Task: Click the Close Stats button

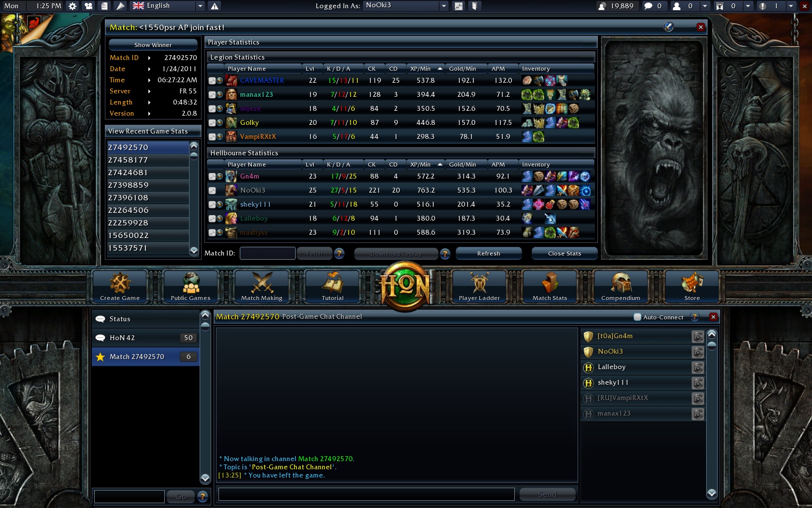Action: click(x=565, y=254)
